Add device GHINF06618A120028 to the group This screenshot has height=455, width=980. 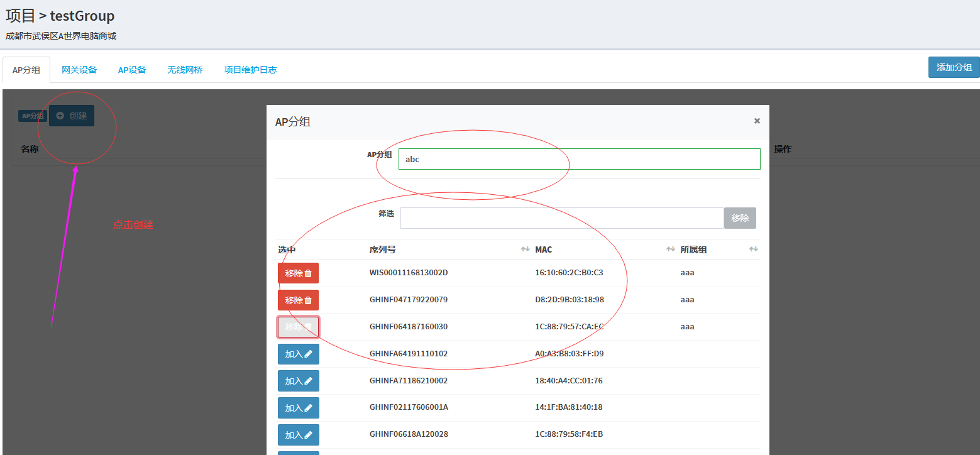pyautogui.click(x=298, y=435)
